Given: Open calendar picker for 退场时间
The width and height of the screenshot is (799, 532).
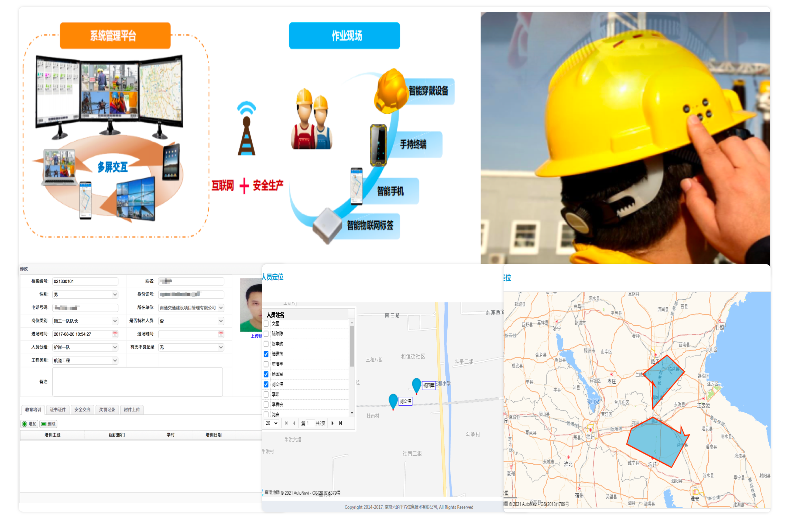Looking at the screenshot, I should [x=221, y=334].
